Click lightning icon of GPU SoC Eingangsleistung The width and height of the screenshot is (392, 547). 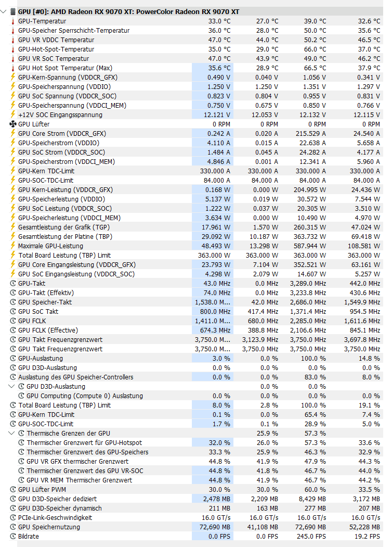[13, 274]
